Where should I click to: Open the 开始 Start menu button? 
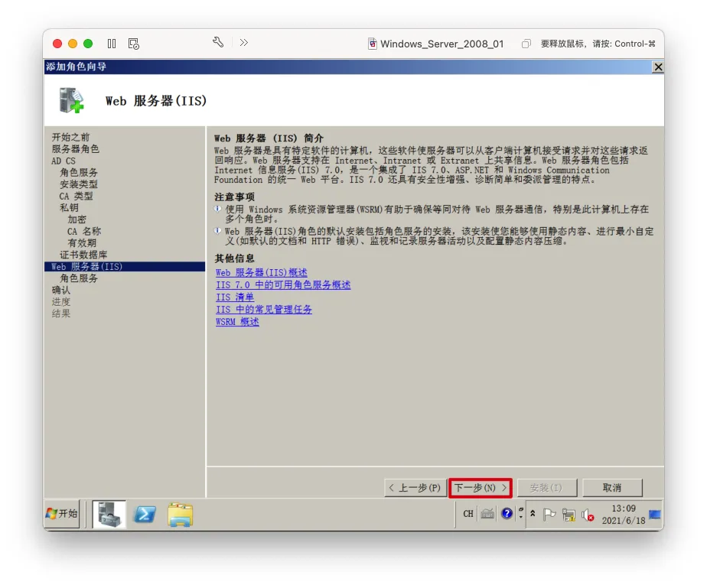click(x=62, y=514)
